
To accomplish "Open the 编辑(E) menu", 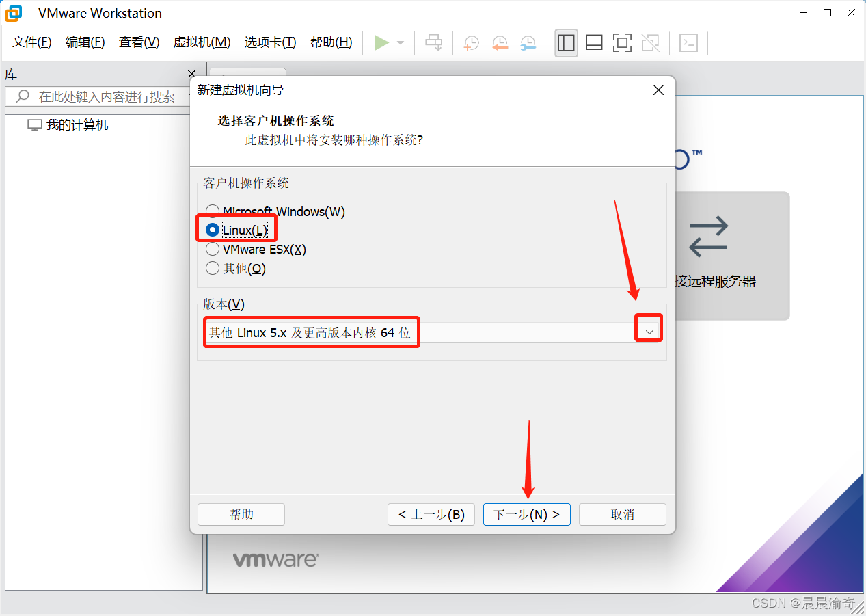I will click(x=85, y=42).
